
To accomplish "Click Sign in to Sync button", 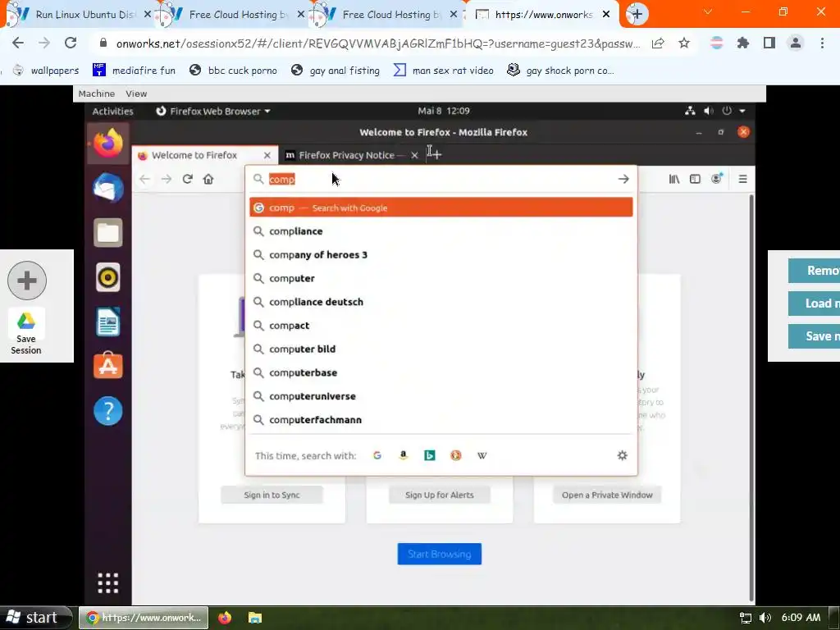I will tap(272, 495).
